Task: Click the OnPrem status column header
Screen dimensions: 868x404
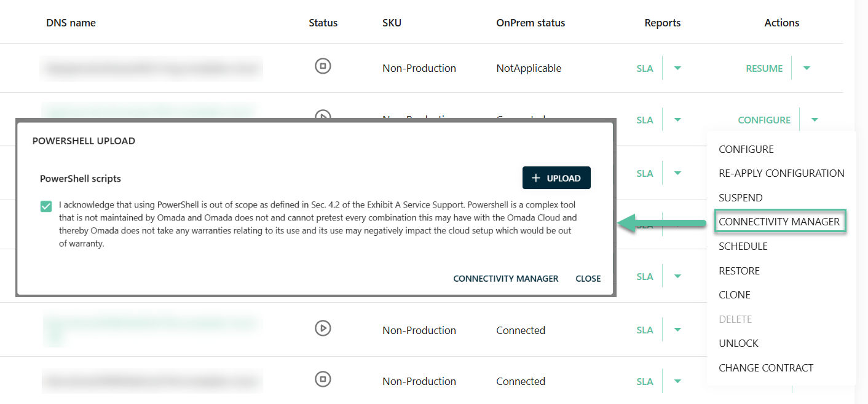Action: coord(531,23)
